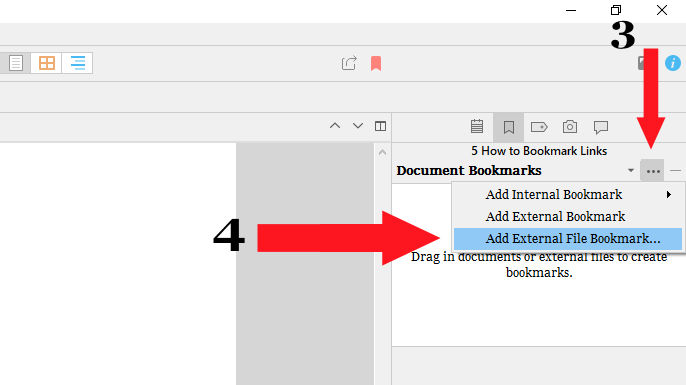Open the blue Inspector info icon
Image resolution: width=686 pixels, height=385 pixels.
tap(672, 63)
